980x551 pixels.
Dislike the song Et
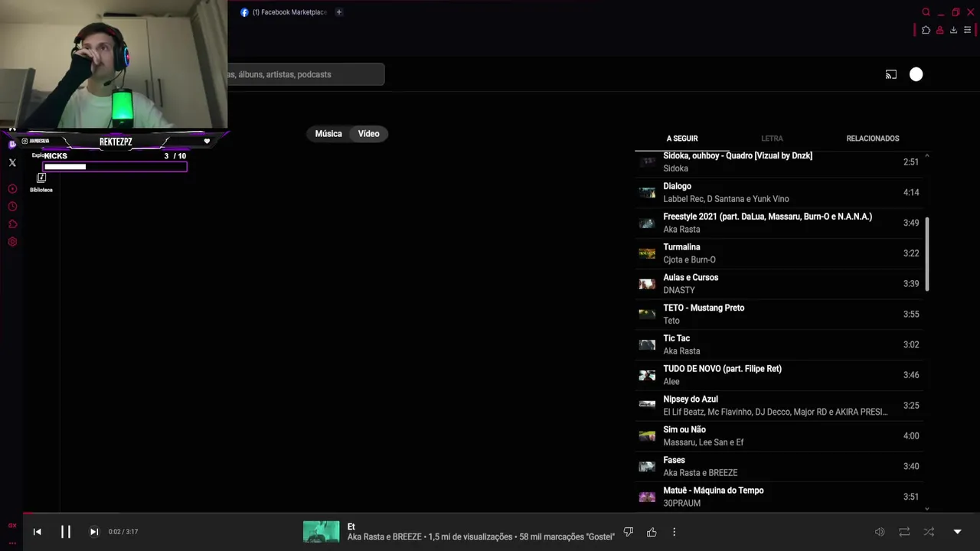(629, 532)
